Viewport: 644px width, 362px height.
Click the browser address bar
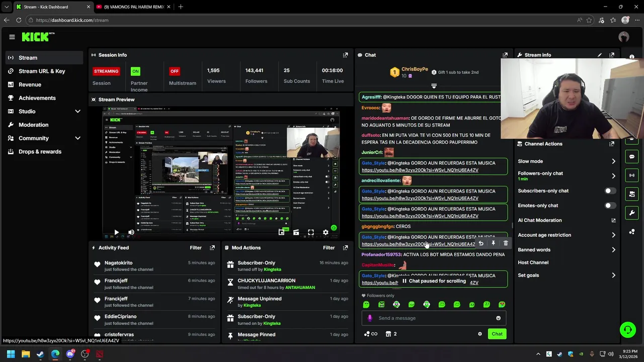pyautogui.click(x=302, y=20)
